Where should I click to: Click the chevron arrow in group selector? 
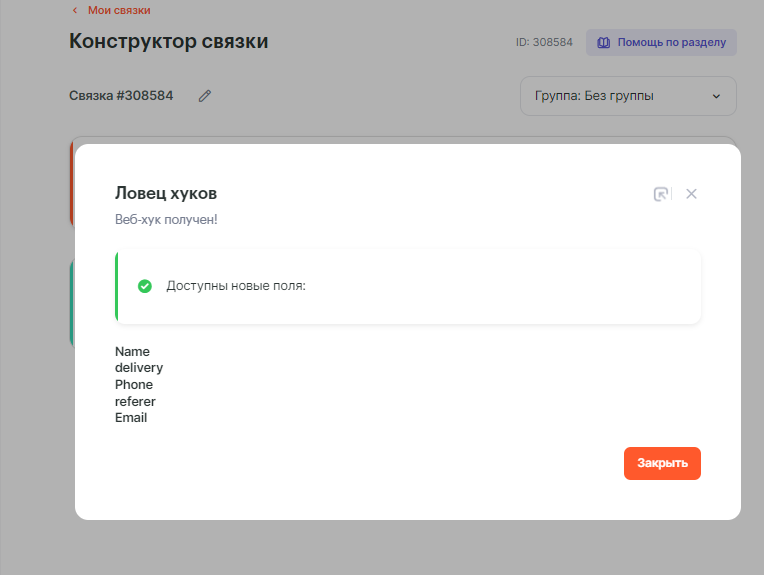716,96
